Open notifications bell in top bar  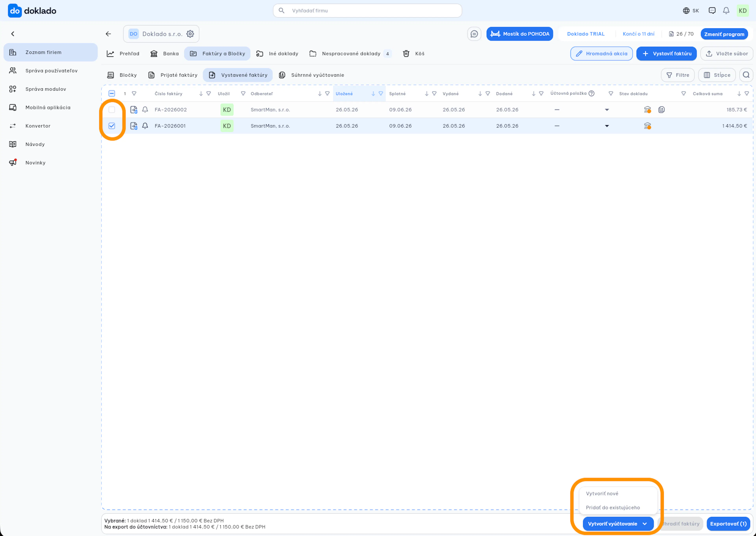[726, 11]
